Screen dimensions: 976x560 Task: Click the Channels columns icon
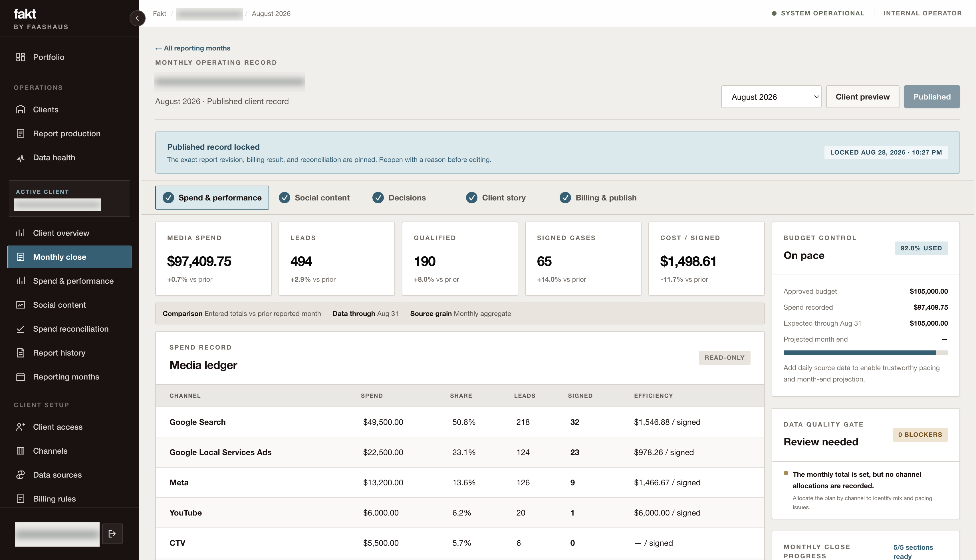point(20,451)
